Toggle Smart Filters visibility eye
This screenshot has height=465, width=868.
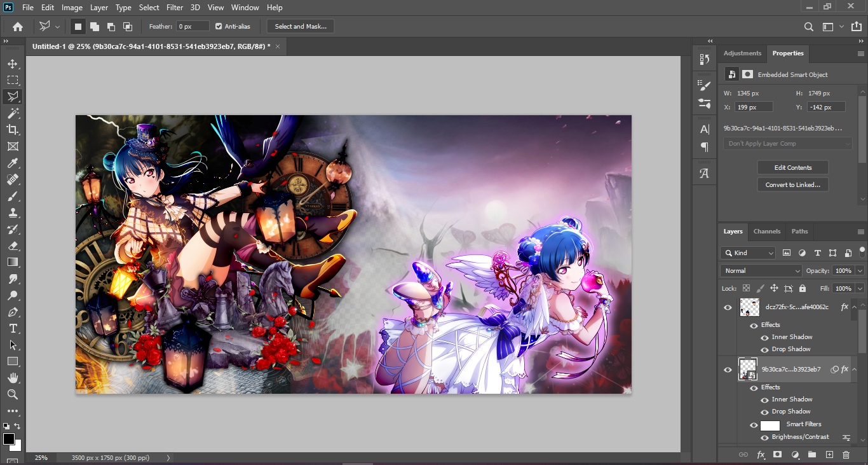[754, 425]
